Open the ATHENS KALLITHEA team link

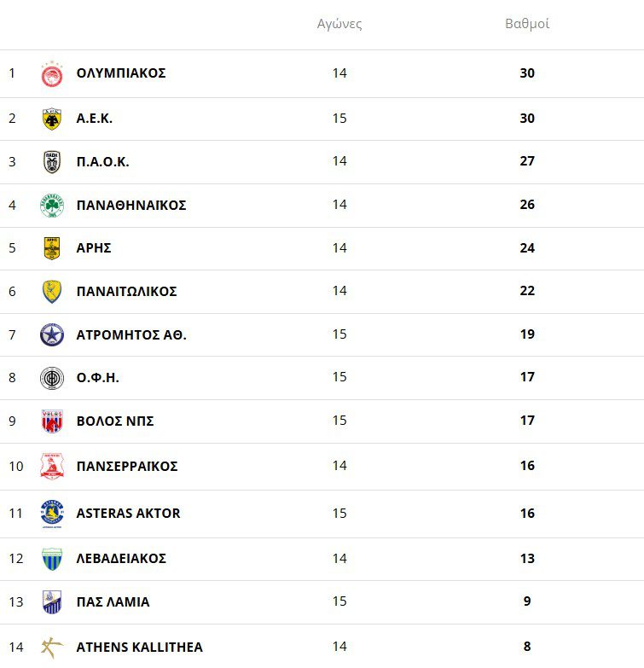point(140,648)
